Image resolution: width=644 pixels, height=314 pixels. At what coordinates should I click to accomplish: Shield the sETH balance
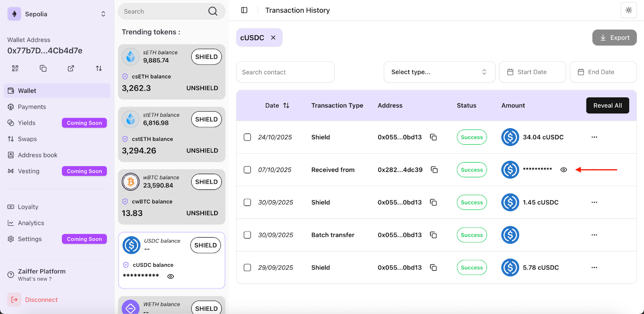coord(206,57)
